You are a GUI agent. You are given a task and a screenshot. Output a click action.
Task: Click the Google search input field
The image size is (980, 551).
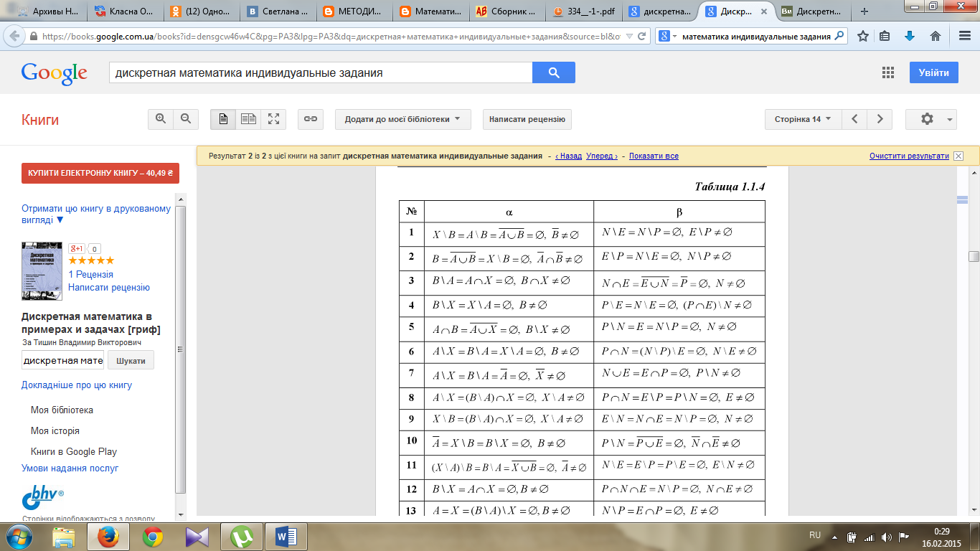(x=321, y=72)
